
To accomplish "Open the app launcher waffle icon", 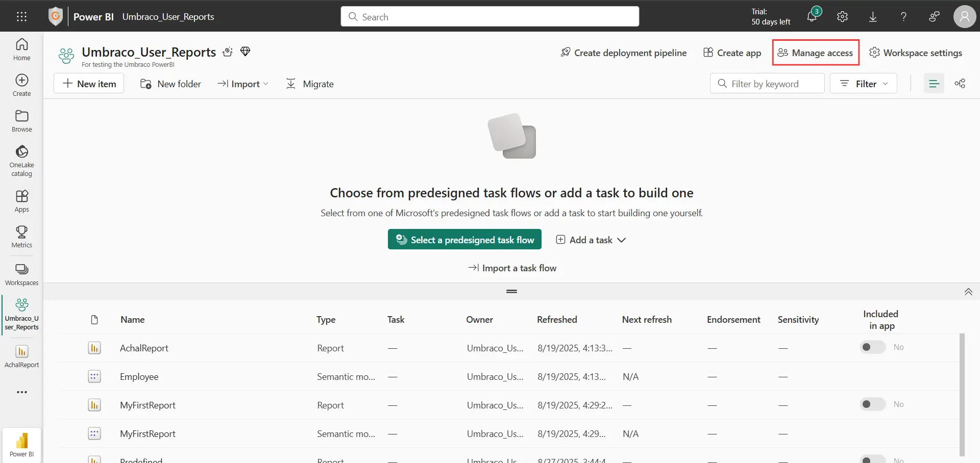I will pos(21,16).
